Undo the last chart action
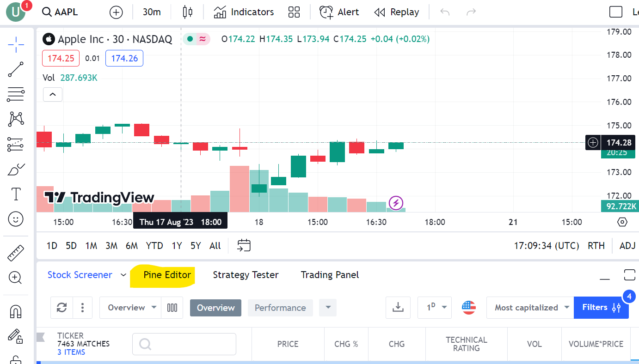The width and height of the screenshot is (639, 364). point(445,12)
